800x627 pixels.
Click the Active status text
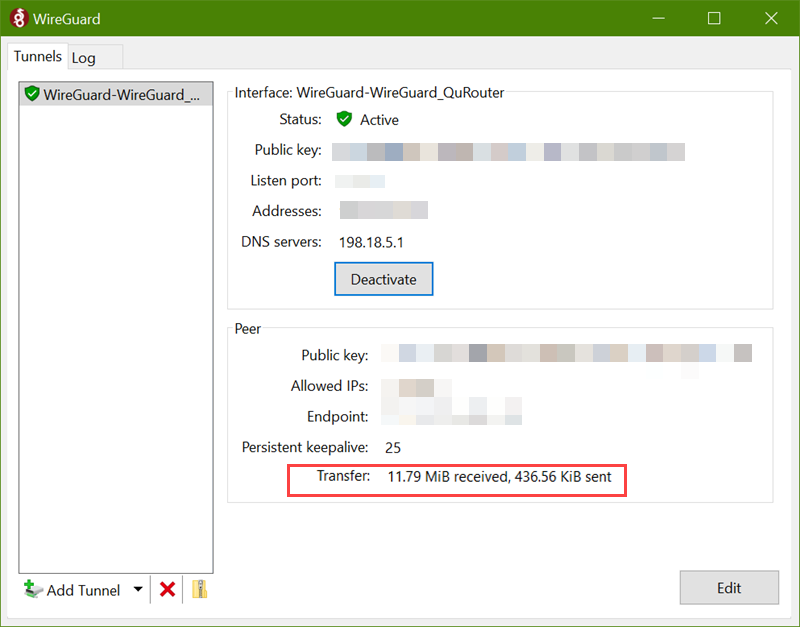379,120
